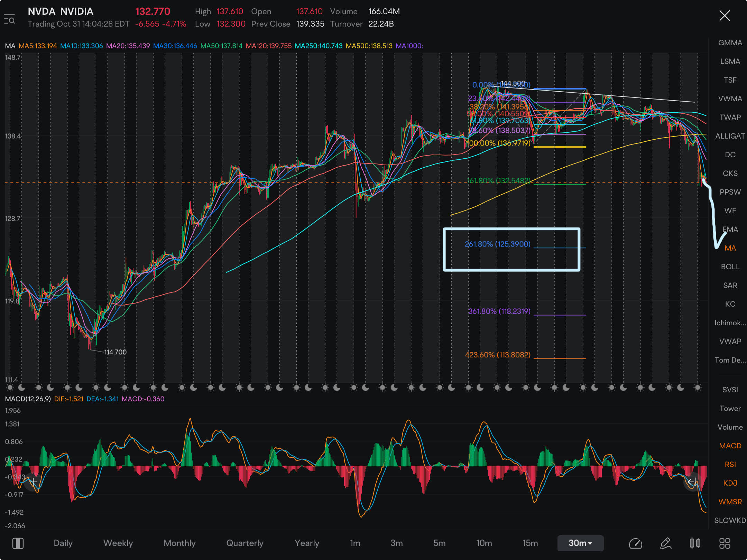Open the symbol search list icon
Viewport: 747px width, 560px height.
point(9,19)
